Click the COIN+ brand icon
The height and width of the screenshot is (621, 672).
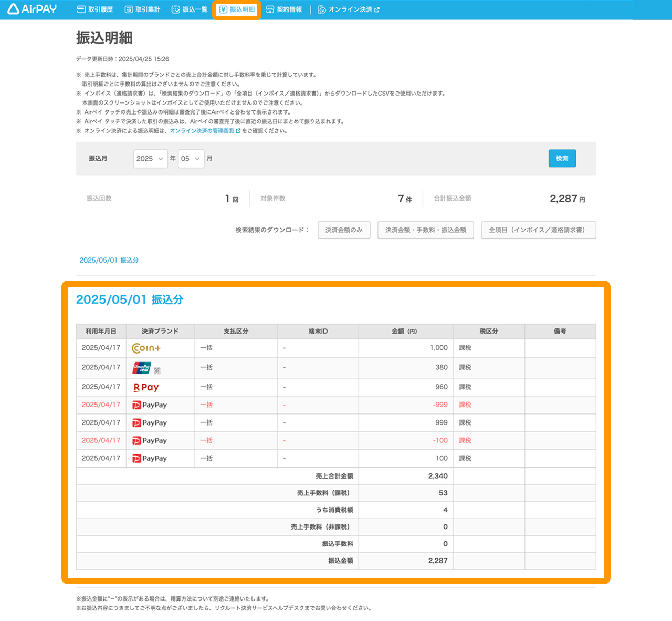coord(146,348)
